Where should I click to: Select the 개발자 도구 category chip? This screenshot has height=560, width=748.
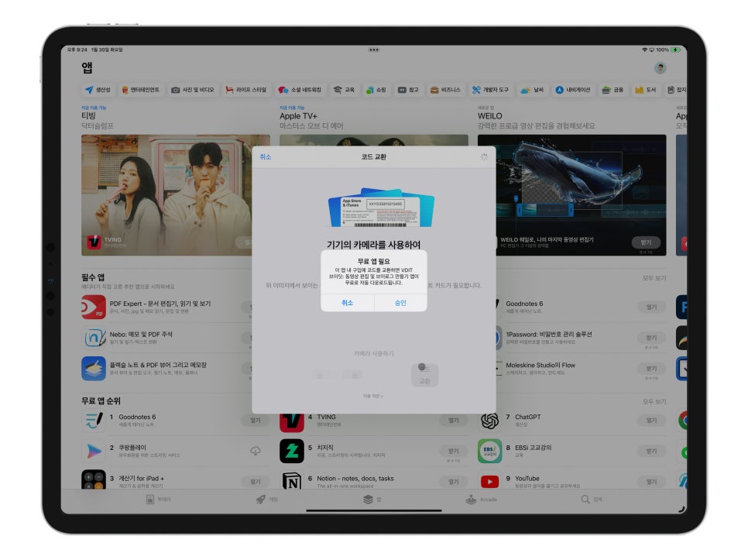pyautogui.click(x=490, y=90)
